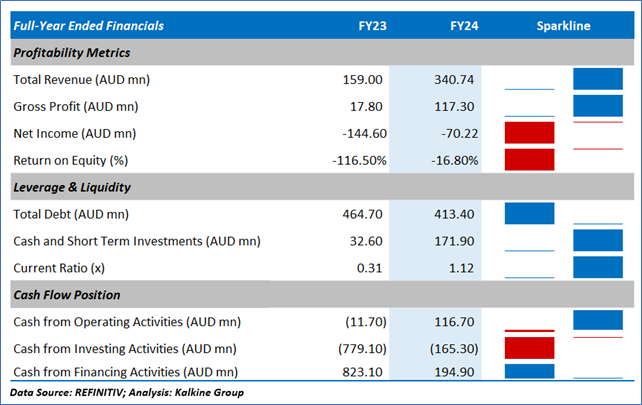Select the FY24 Current Ratio value 1.12

[464, 268]
